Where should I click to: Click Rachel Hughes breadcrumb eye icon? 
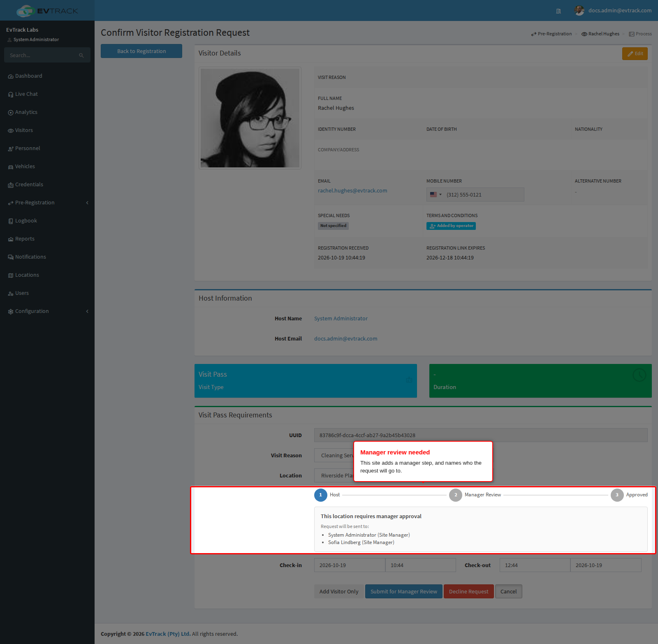point(584,34)
